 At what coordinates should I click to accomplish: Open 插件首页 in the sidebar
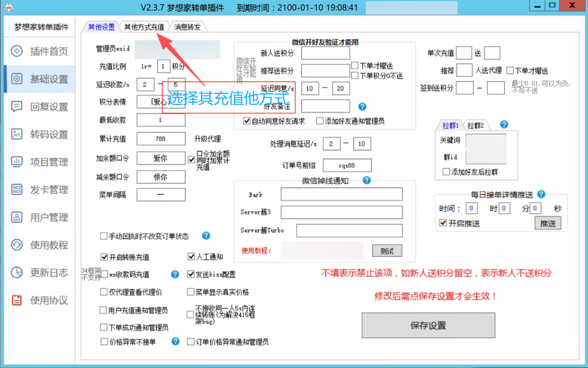tap(40, 51)
